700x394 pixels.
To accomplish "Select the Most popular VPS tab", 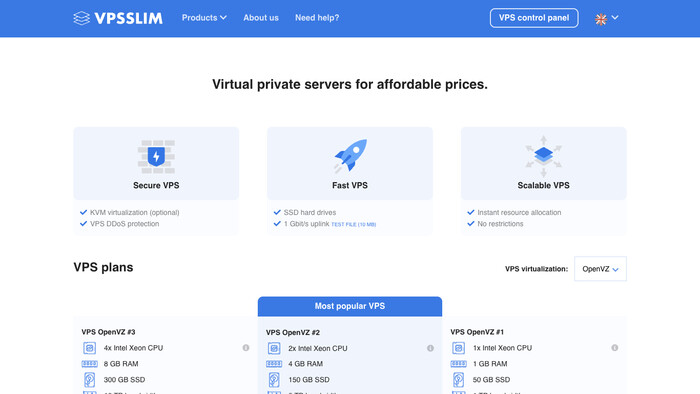I will click(350, 306).
